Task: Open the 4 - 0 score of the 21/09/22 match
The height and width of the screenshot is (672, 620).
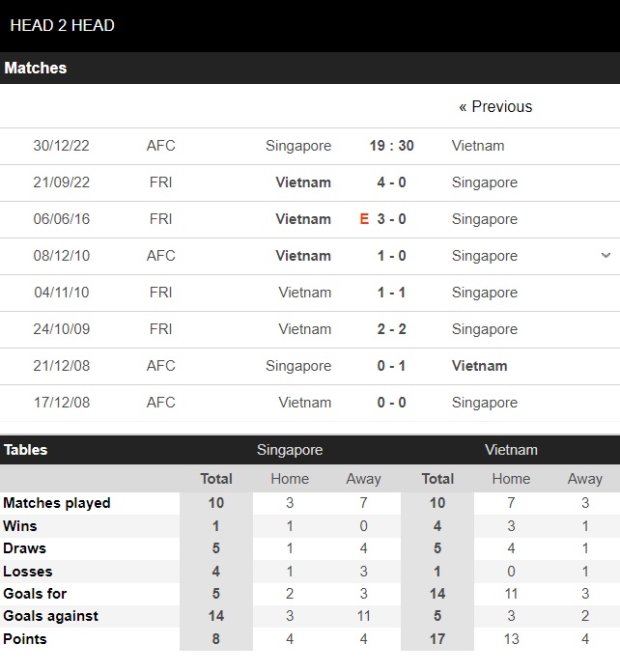Action: click(x=391, y=182)
